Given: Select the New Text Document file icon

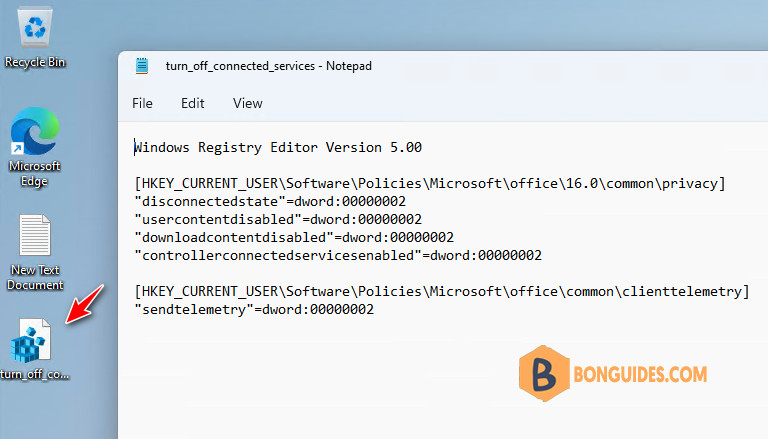Looking at the screenshot, I should 35,253.
